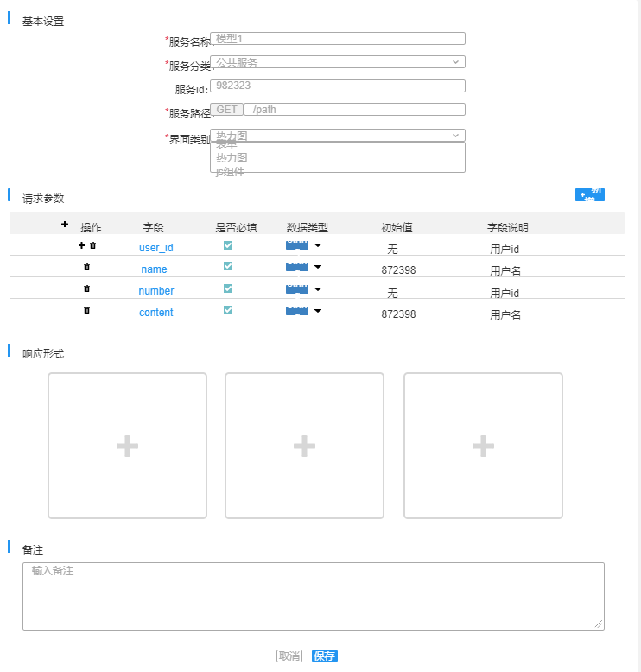
Task: Expand data type dropdown for number row
Action: (x=318, y=289)
